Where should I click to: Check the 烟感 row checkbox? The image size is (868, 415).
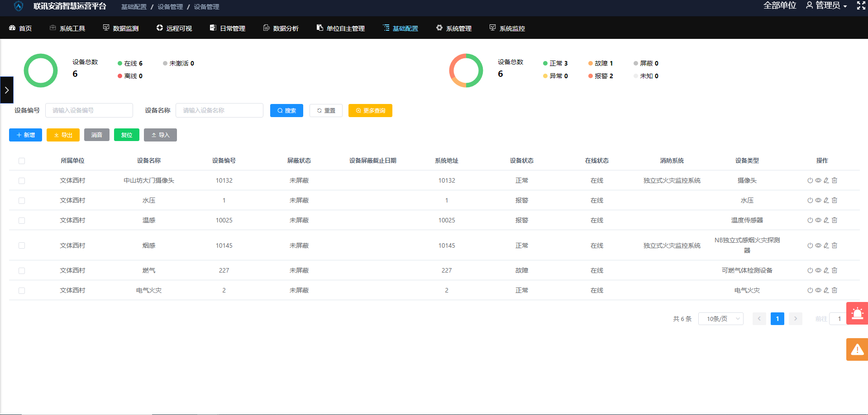coord(22,245)
